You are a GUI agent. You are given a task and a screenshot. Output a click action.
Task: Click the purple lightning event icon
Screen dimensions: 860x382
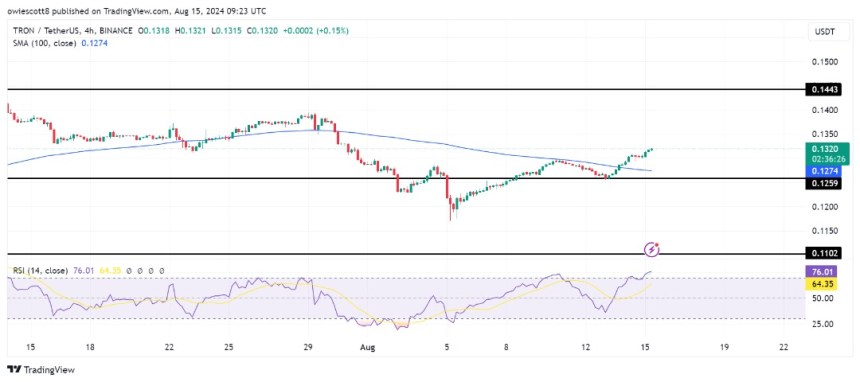(652, 249)
